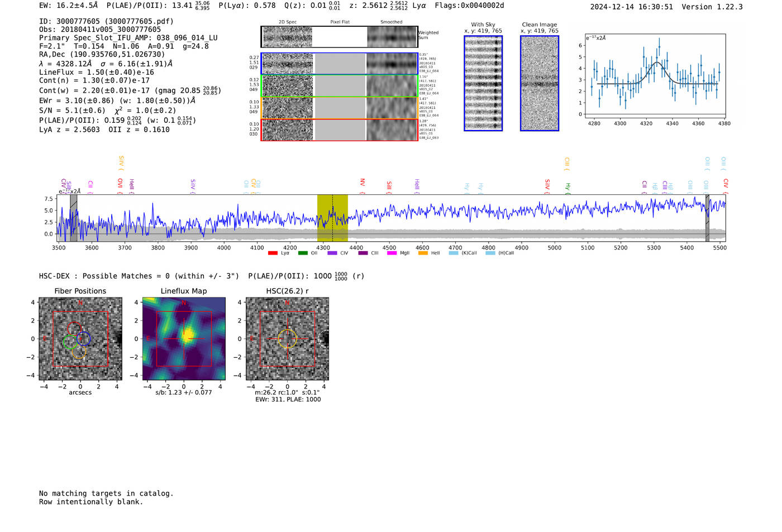Click the yellow aperture circle in HSC image
782x532 pixels.
(287, 339)
